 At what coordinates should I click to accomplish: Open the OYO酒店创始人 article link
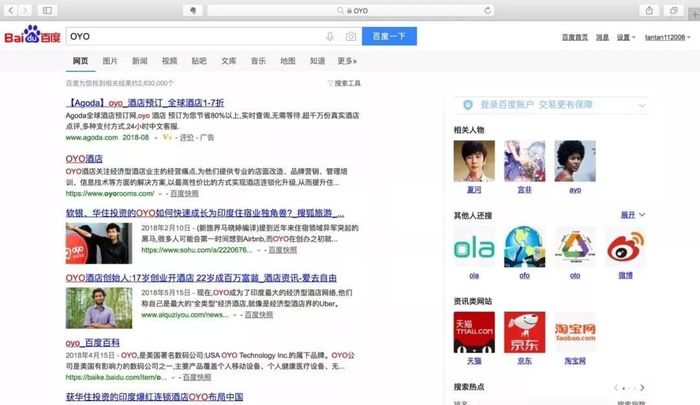(x=201, y=278)
